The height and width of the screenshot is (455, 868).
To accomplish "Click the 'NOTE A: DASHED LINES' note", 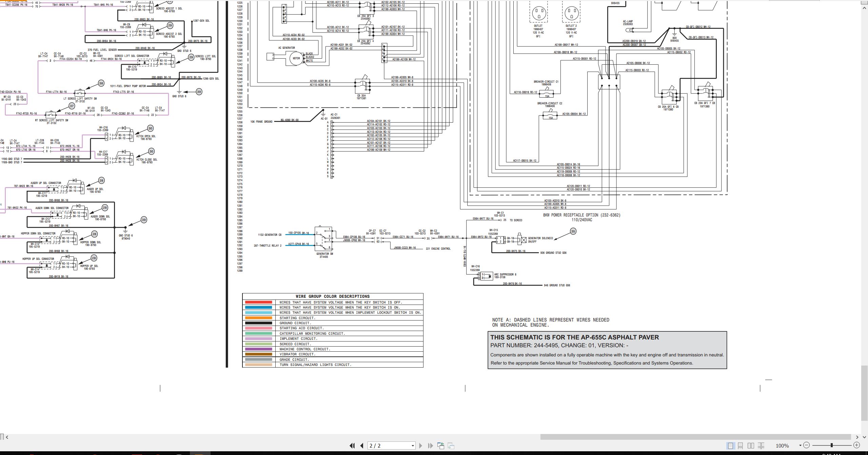I will pos(551,323).
